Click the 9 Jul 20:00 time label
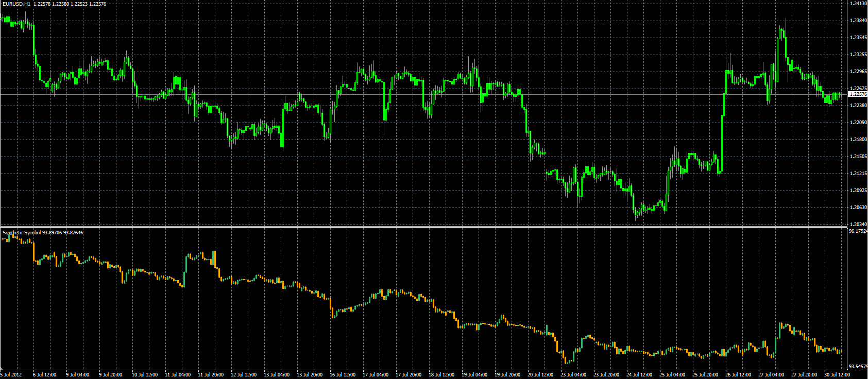The width and height of the screenshot is (868, 379). point(111,375)
